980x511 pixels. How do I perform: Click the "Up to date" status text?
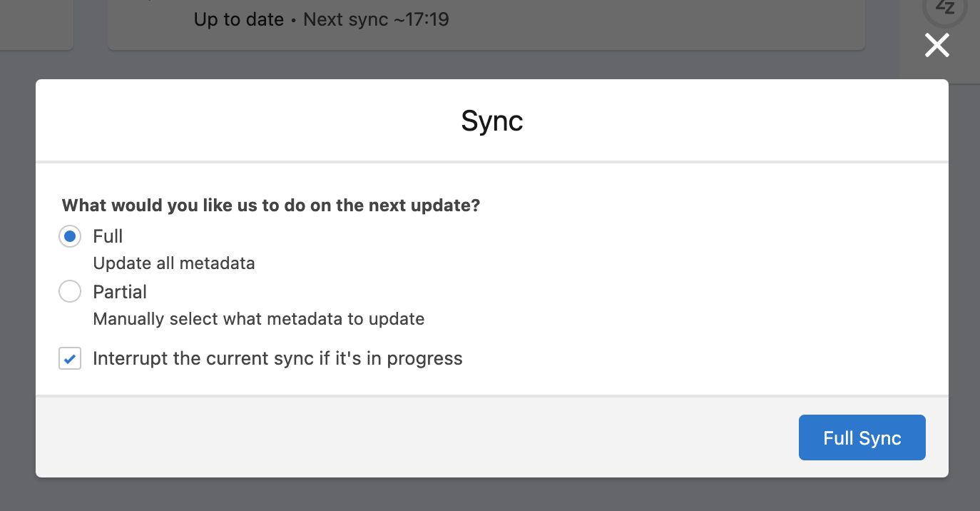(x=239, y=19)
